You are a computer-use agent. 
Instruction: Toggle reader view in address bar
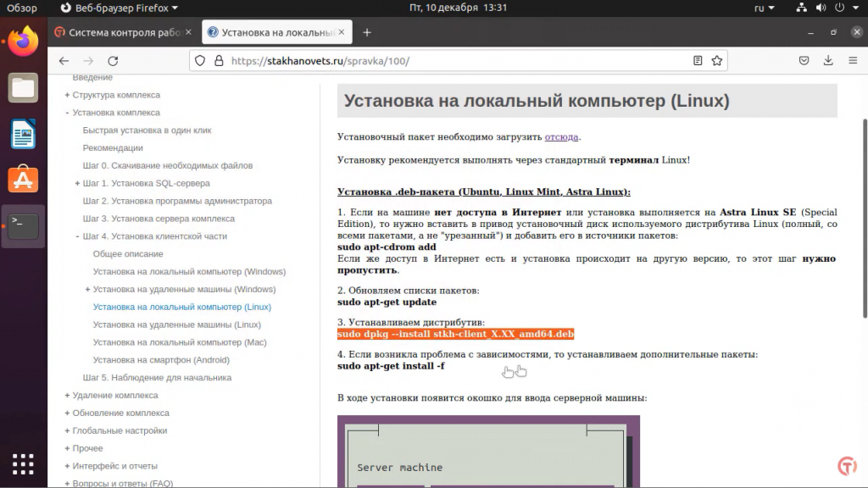click(x=698, y=61)
